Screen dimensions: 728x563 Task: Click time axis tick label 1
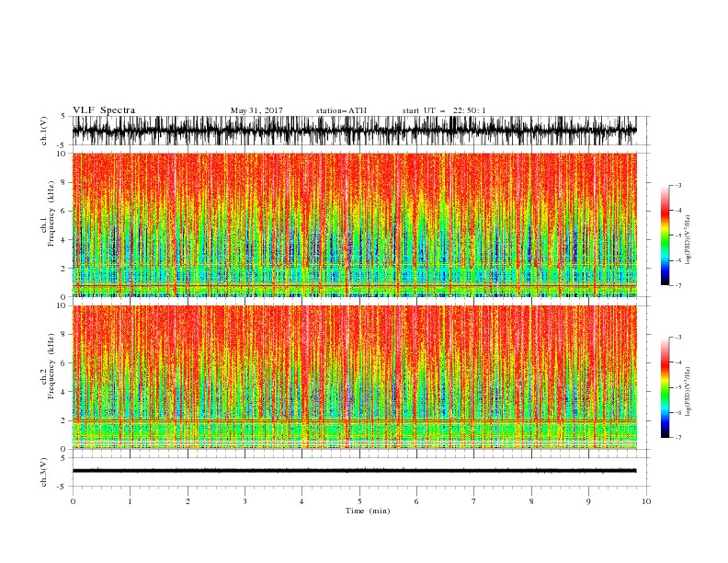tap(130, 501)
